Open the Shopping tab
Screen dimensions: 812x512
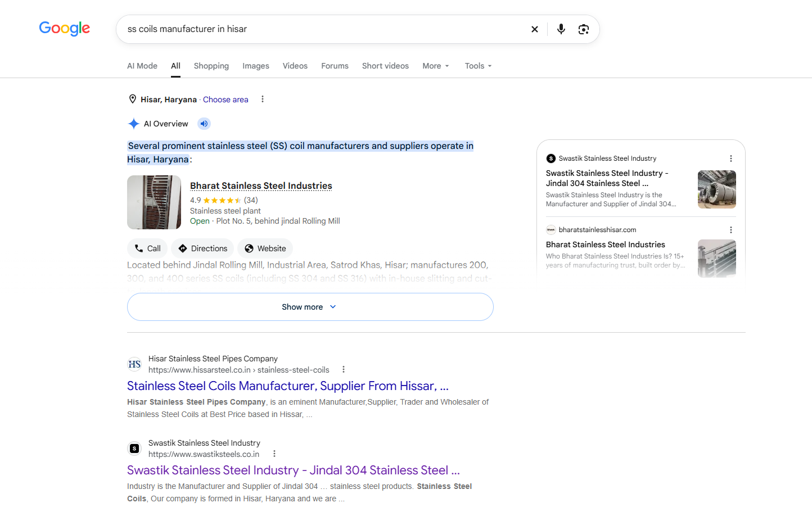[211, 66]
